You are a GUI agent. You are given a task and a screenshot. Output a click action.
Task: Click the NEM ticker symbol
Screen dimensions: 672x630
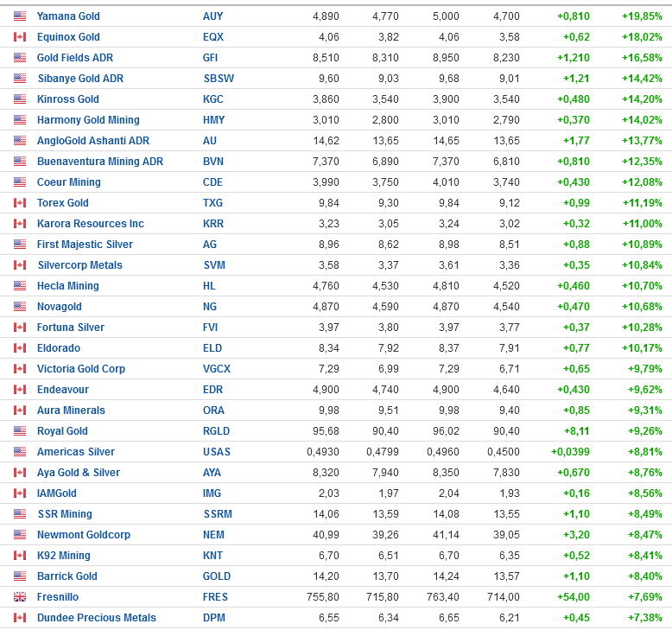click(x=213, y=534)
